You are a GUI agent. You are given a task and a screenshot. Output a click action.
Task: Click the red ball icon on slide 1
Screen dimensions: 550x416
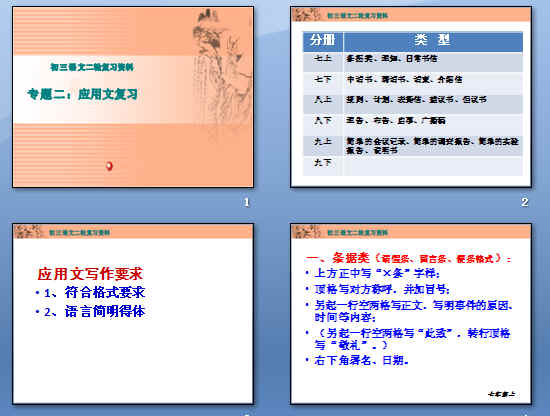pos(109,166)
